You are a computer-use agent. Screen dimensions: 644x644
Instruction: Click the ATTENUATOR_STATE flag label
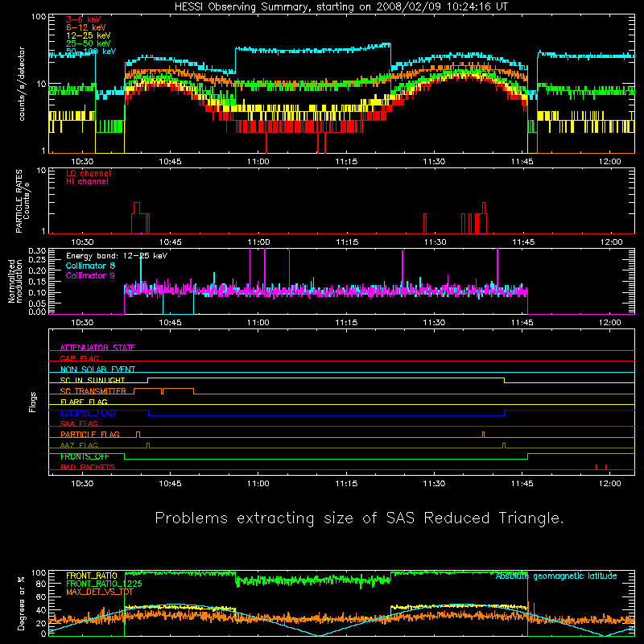pyautogui.click(x=97, y=348)
